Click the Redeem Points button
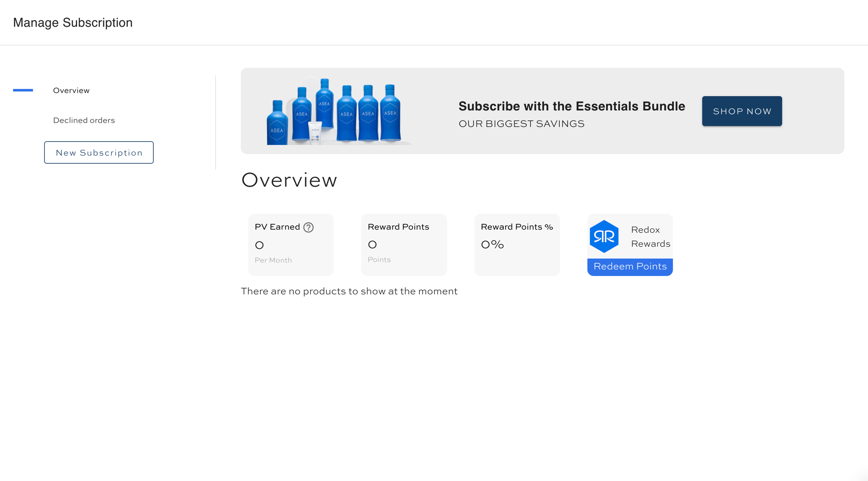This screenshot has width=868, height=481. point(630,267)
